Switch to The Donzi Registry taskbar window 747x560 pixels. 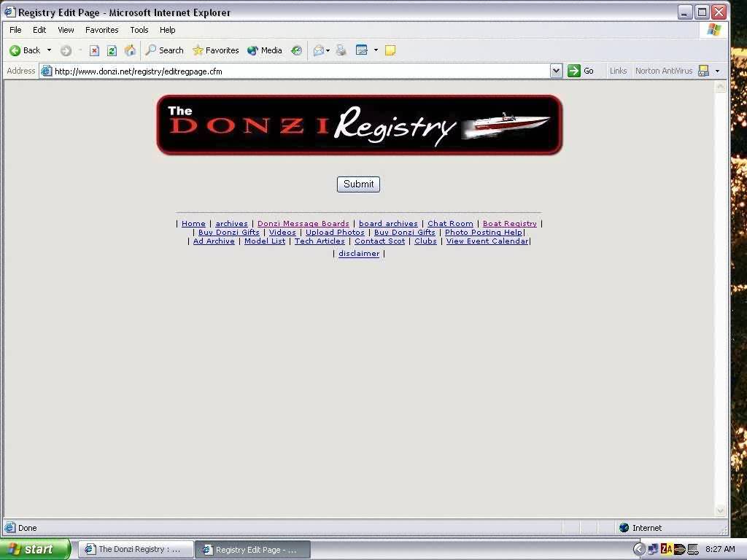coord(135,550)
